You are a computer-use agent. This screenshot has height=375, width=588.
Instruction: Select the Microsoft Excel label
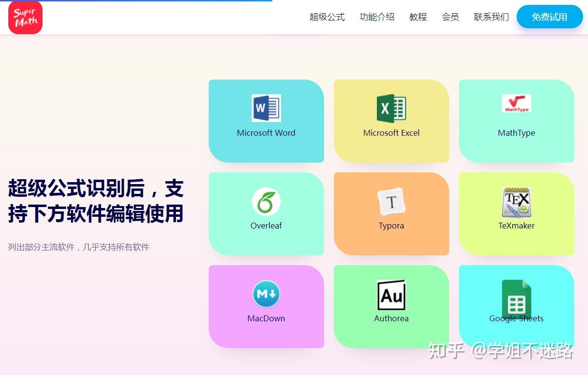point(391,133)
